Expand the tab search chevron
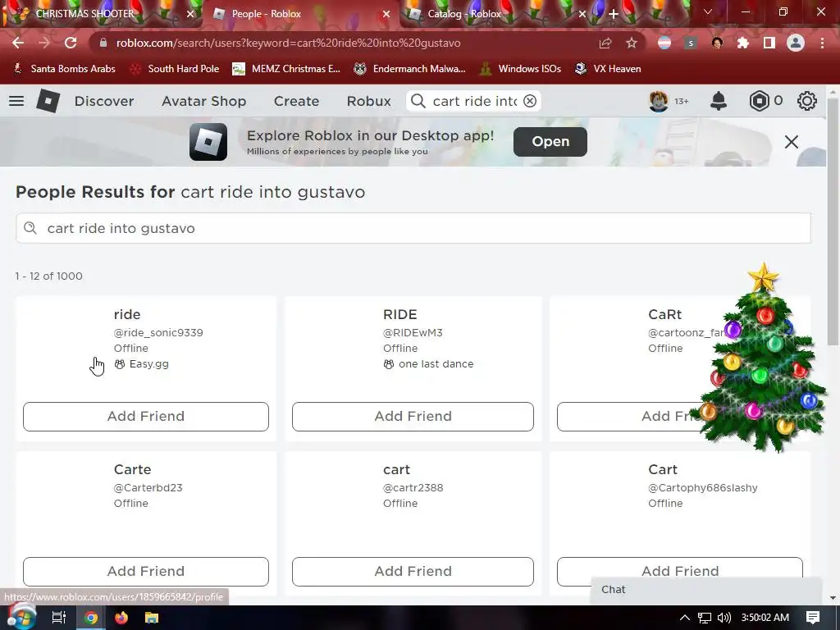This screenshot has width=840, height=630. pyautogui.click(x=707, y=11)
